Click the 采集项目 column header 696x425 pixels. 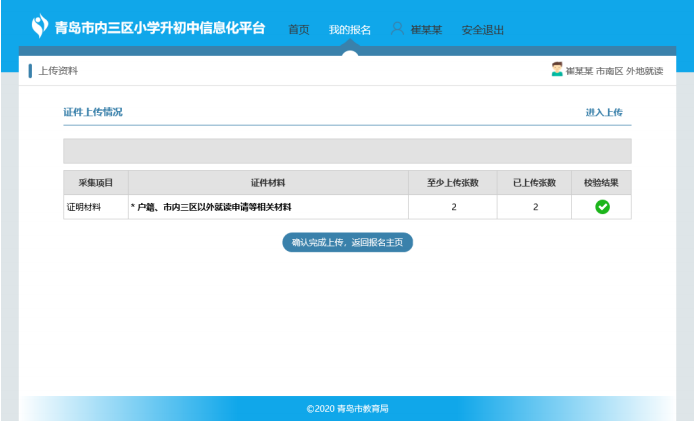point(96,183)
